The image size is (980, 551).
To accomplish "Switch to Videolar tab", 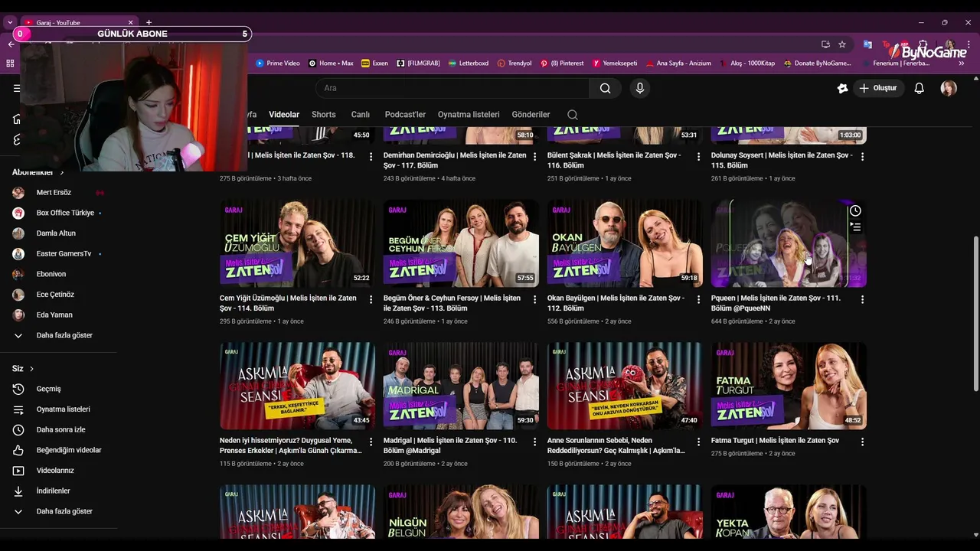I will point(284,115).
